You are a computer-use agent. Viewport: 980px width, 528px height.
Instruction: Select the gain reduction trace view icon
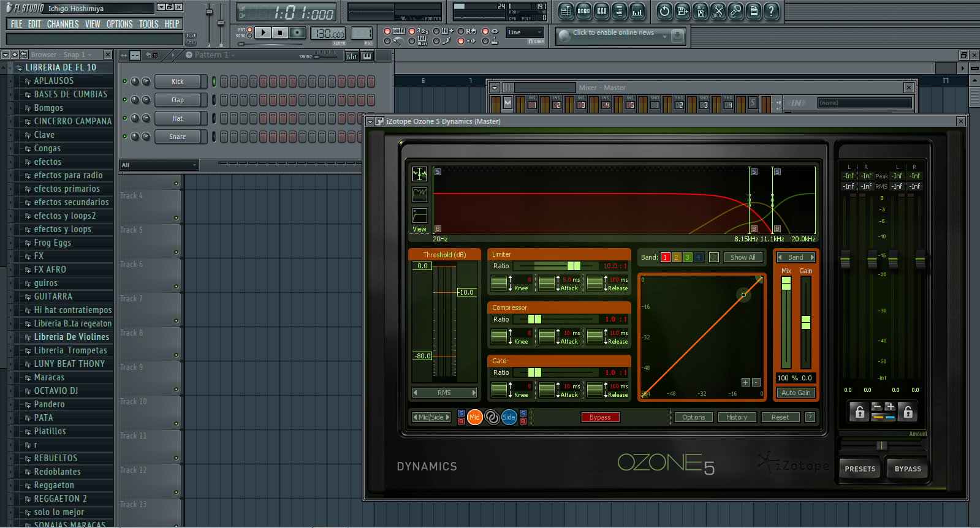420,195
